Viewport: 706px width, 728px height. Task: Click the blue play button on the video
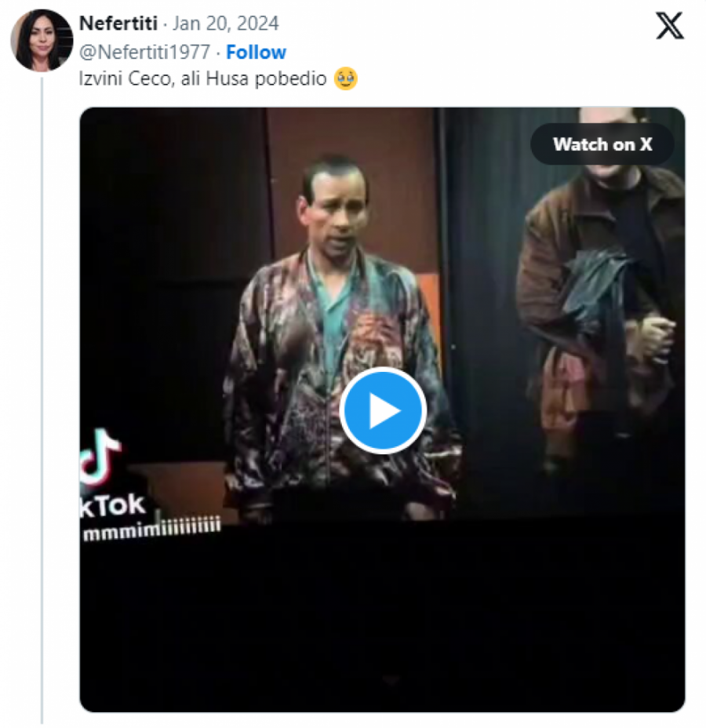point(383,410)
